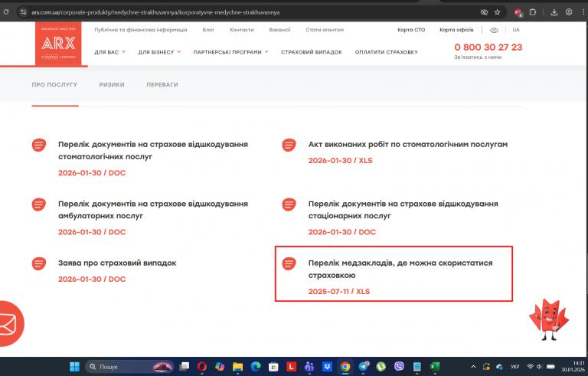Open site information icon in address bar
This screenshot has width=588, height=376.
click(23, 12)
